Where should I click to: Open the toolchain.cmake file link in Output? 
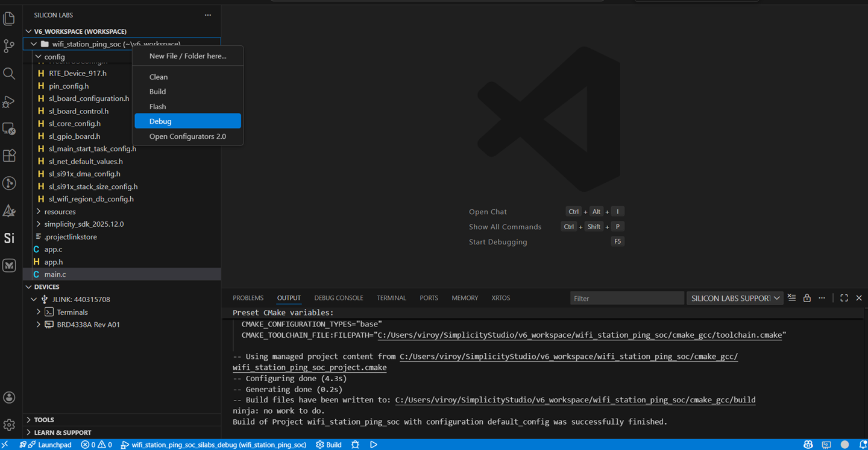[x=579, y=335]
